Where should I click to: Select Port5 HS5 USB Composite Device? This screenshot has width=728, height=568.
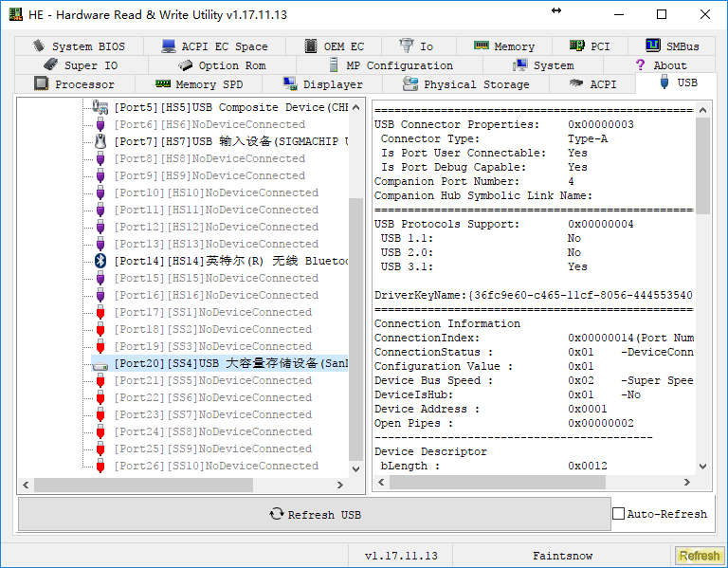pos(229,107)
